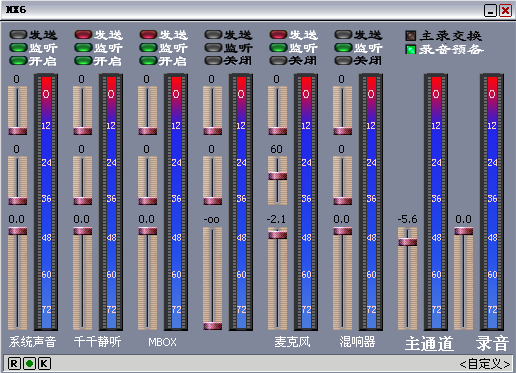
Task: Click the 麦克风 top small slider knob
Action: click(x=278, y=131)
